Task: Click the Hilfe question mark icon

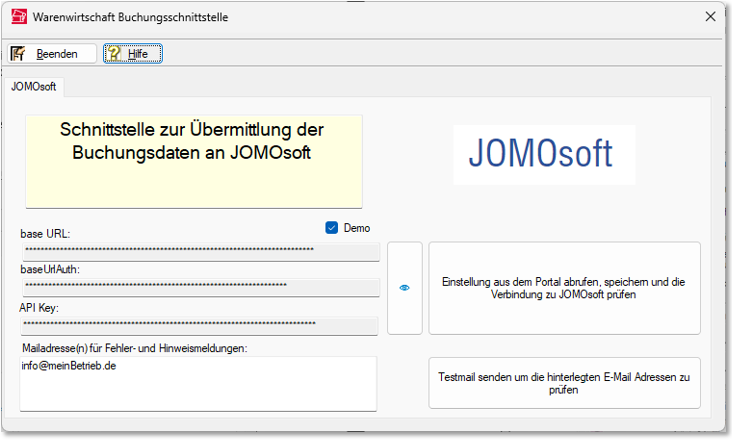Action: [115, 54]
